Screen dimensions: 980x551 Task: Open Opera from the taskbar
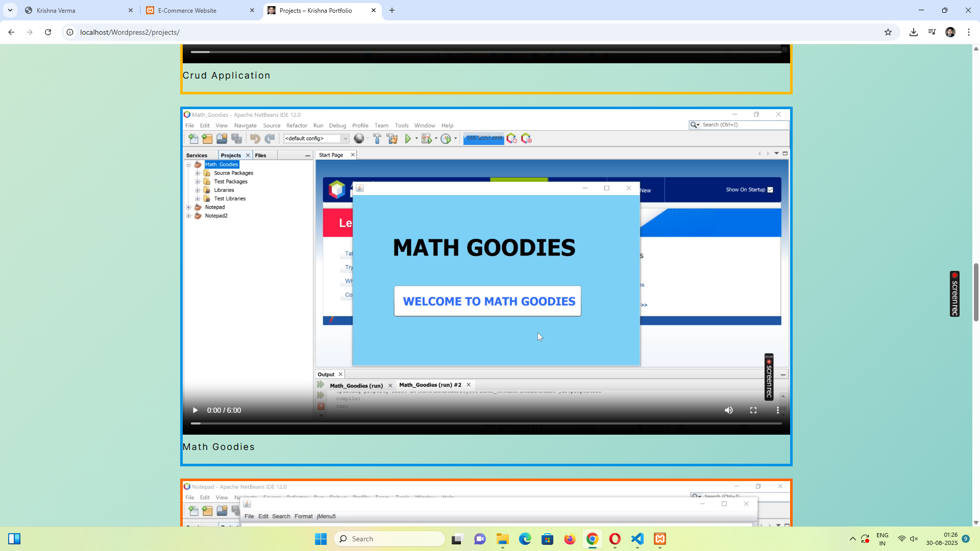coord(615,539)
